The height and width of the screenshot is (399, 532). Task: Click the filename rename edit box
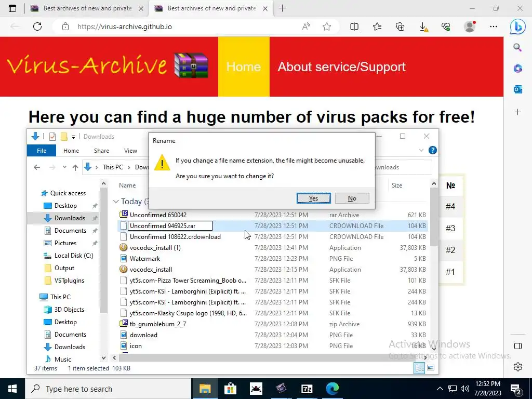[x=170, y=225]
